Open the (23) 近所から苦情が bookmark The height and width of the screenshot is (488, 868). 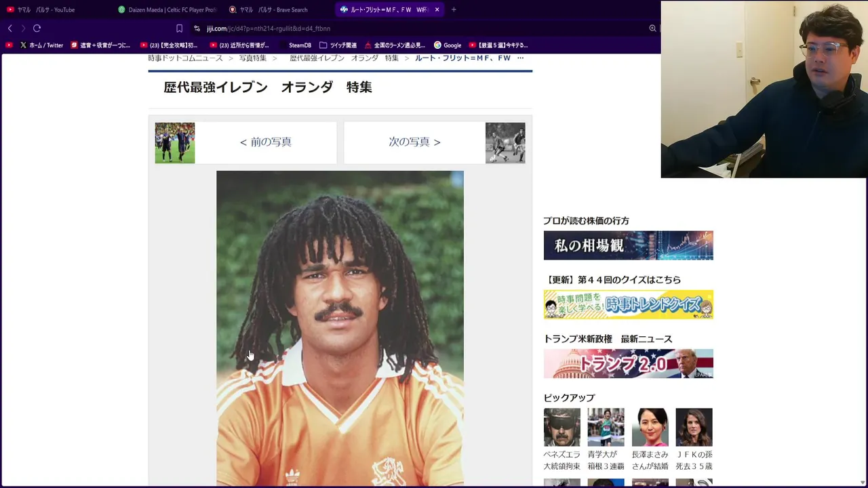coord(239,45)
